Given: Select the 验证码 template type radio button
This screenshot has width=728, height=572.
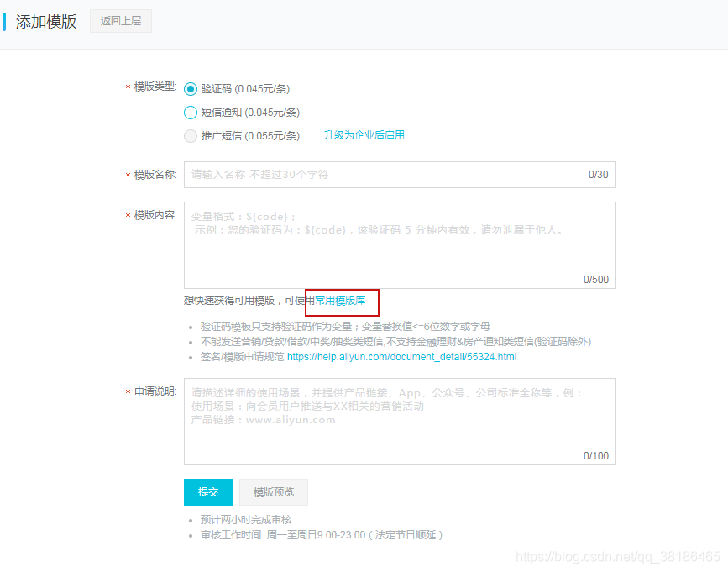Looking at the screenshot, I should [191, 88].
